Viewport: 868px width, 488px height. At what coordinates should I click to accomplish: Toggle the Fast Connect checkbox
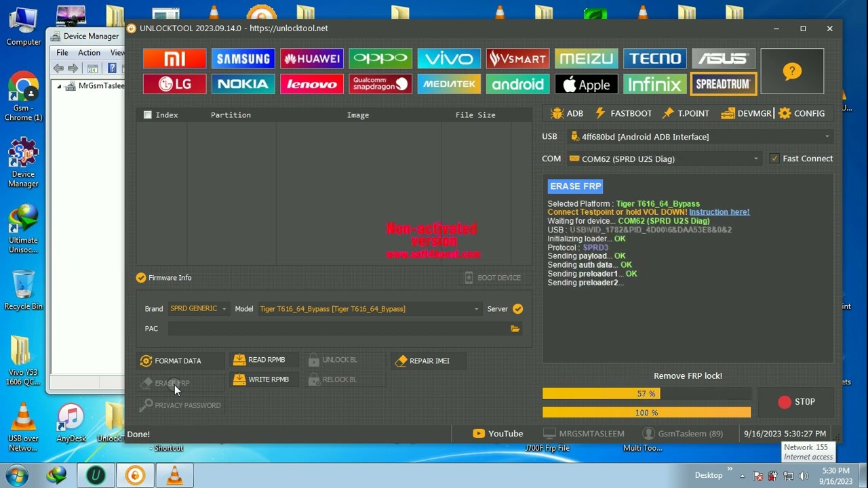tap(774, 159)
